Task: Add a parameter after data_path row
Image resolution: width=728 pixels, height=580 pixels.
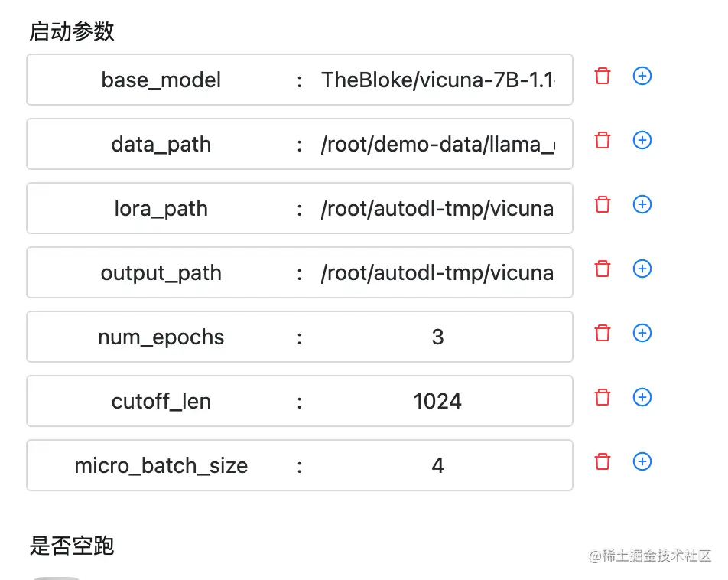Action: (642, 140)
